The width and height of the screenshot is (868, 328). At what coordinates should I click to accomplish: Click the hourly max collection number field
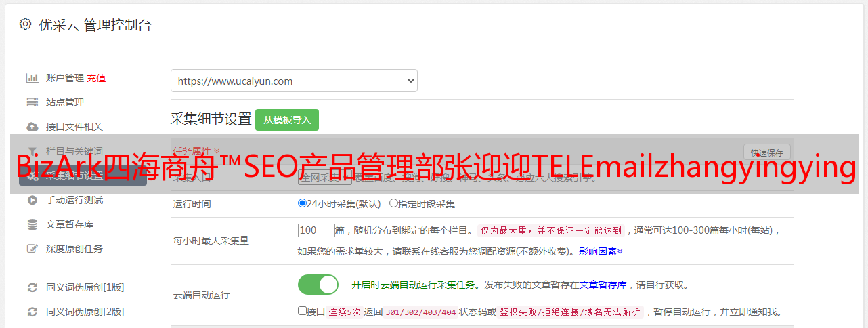[x=317, y=230]
